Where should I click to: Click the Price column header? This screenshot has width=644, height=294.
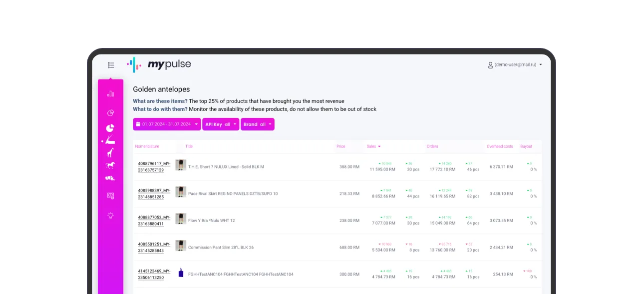pyautogui.click(x=340, y=146)
